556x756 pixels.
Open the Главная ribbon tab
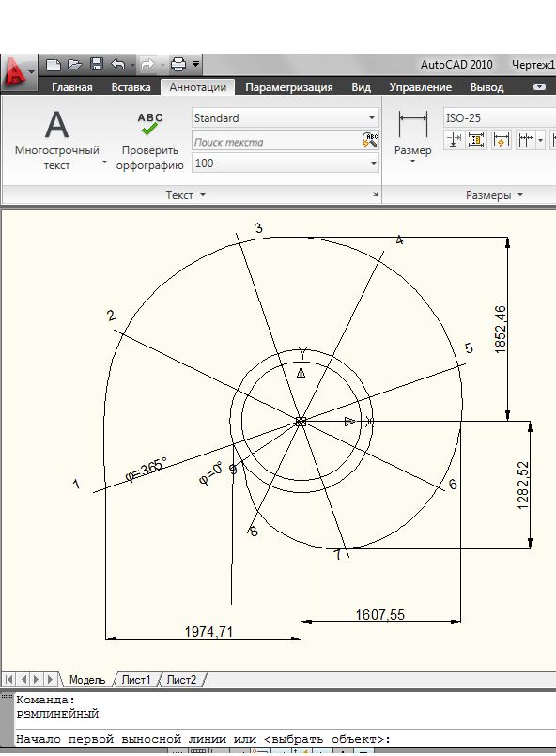pyautogui.click(x=72, y=87)
